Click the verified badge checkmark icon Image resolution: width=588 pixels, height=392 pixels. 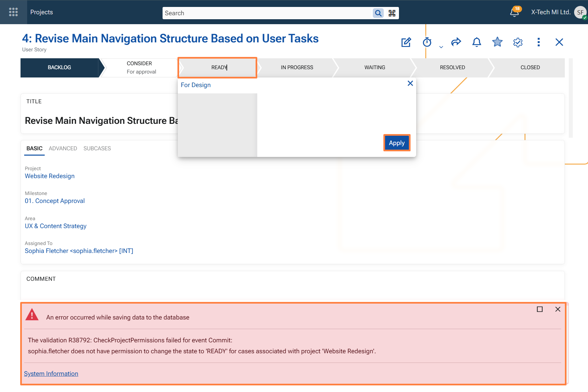pyautogui.click(x=518, y=42)
